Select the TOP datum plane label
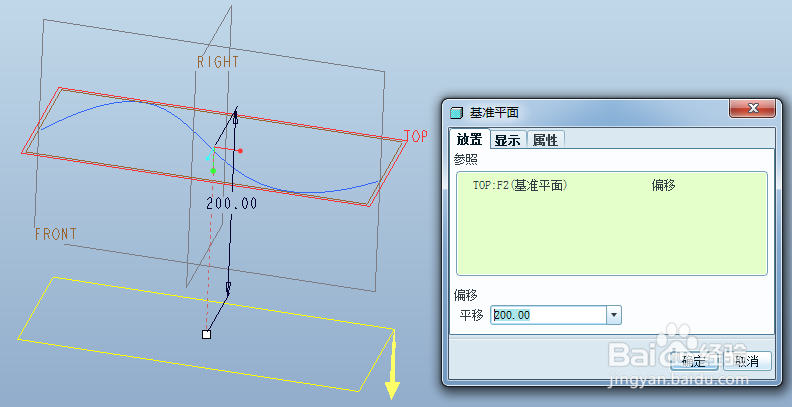Viewport: 792px width, 407px height. pyautogui.click(x=416, y=136)
